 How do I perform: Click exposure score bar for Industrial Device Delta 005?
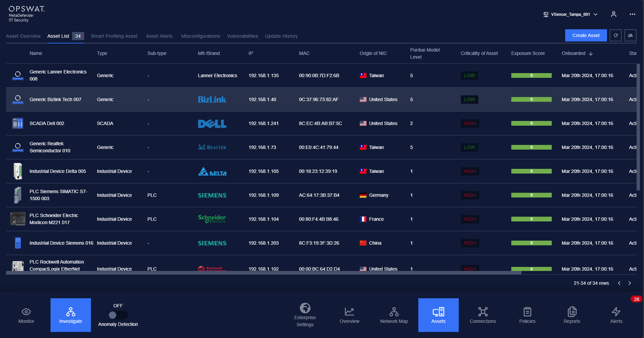click(x=531, y=171)
